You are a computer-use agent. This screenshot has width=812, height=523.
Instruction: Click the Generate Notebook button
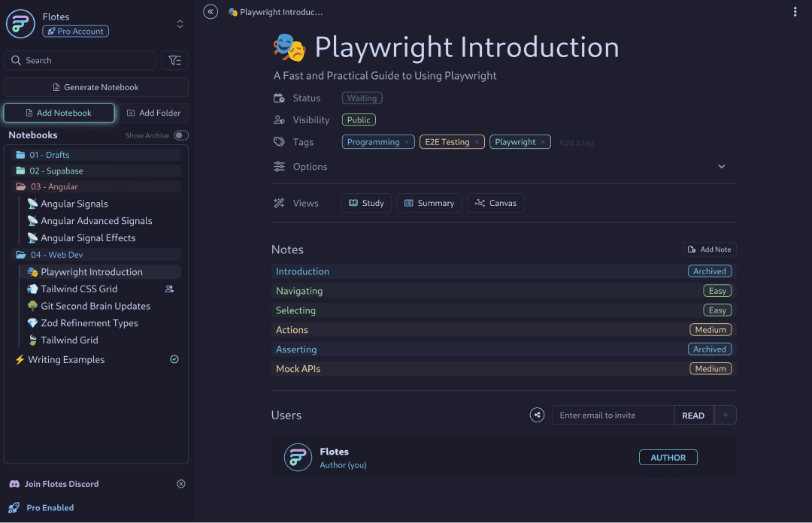(x=95, y=87)
